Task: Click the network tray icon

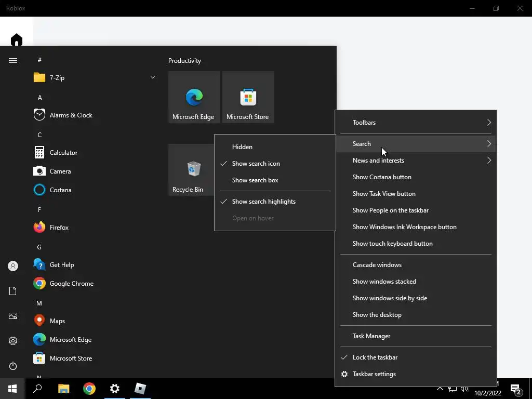Action: [x=453, y=389]
